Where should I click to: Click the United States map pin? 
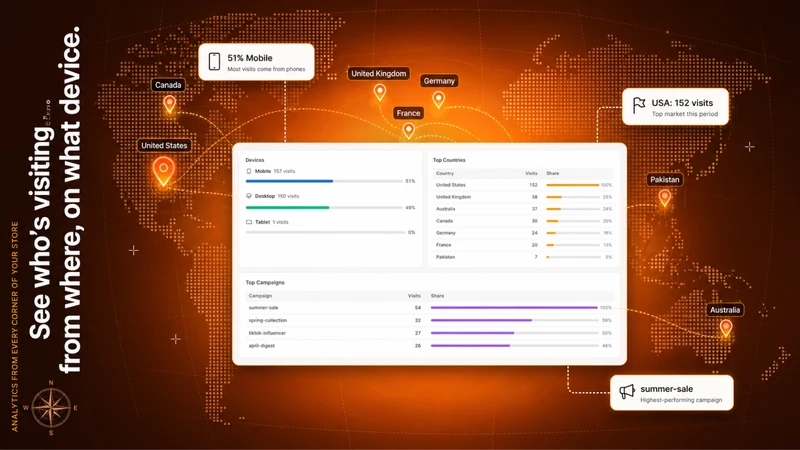[x=163, y=171]
